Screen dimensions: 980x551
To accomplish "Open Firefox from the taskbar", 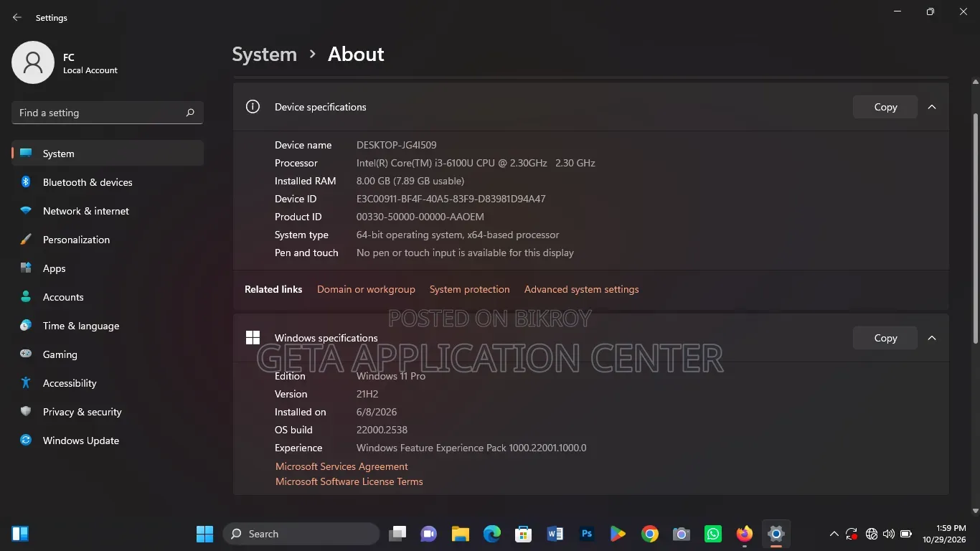I will coord(745,534).
